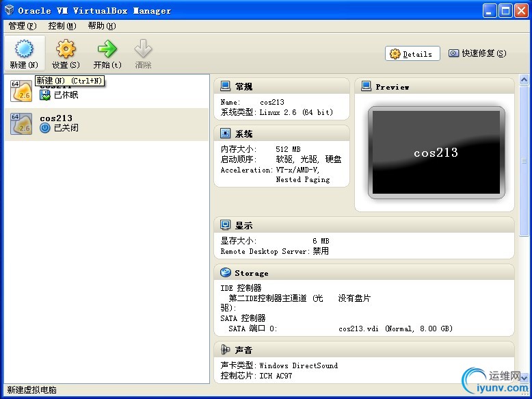Click the SATA 控制器 label
The image size is (532, 399).
point(243,318)
